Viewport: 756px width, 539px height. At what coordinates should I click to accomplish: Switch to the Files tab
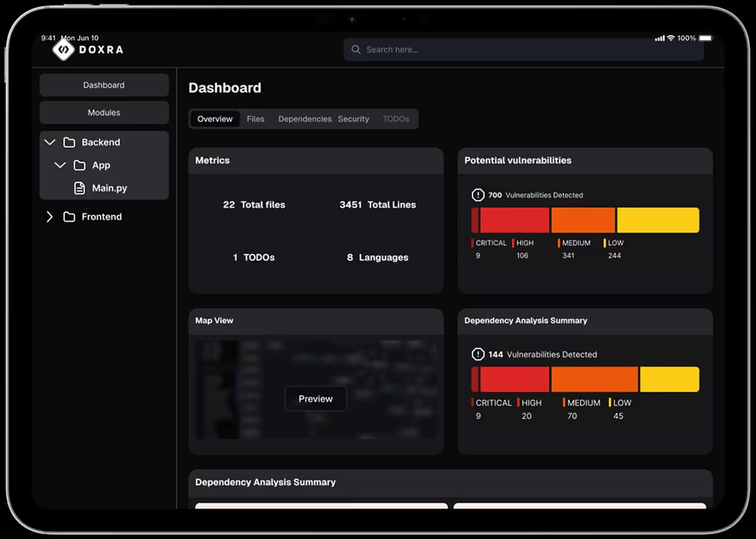[x=255, y=119]
